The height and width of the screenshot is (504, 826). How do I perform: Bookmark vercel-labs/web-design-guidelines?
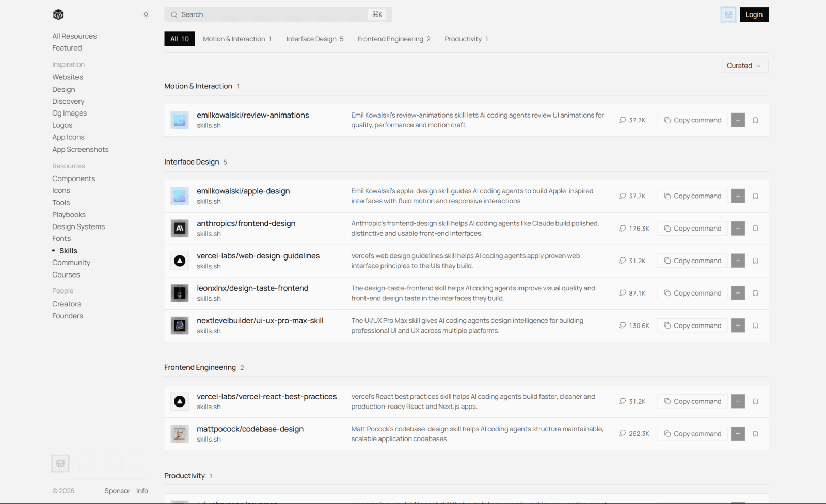coord(755,261)
